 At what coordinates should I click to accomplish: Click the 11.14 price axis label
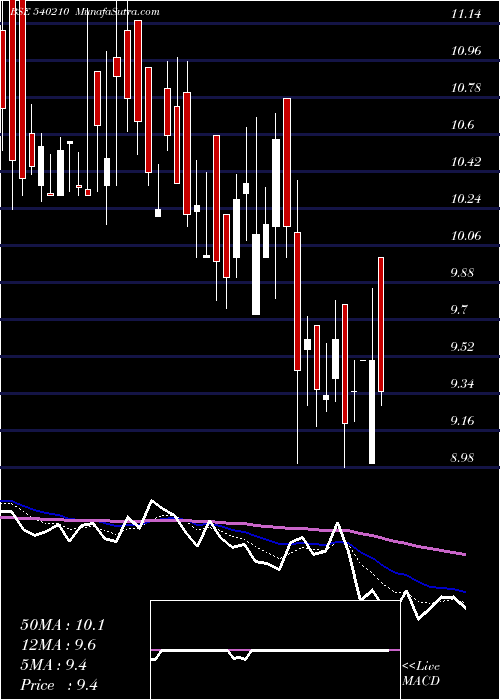pos(466,14)
